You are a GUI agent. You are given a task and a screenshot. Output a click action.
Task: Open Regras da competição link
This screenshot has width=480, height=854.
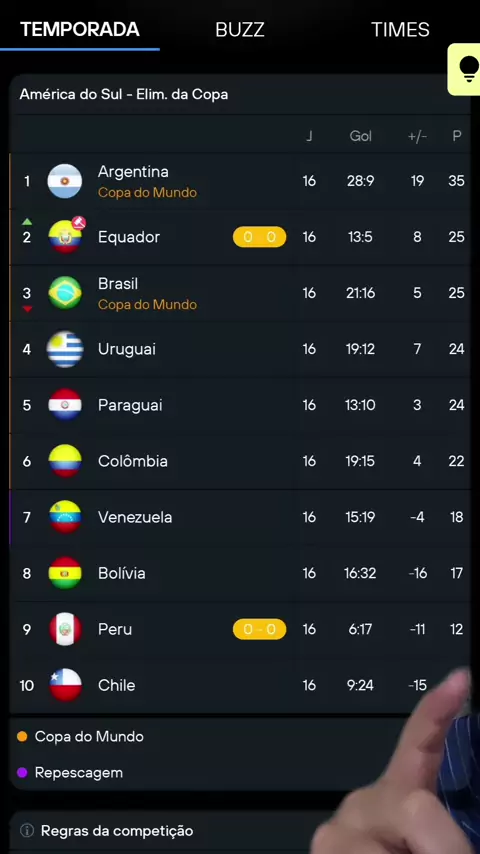point(117,831)
